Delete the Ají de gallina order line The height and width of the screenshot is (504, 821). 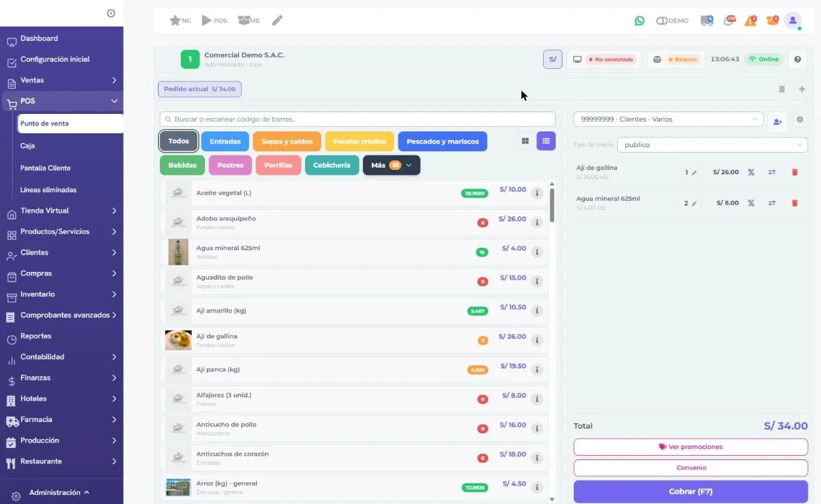(794, 172)
